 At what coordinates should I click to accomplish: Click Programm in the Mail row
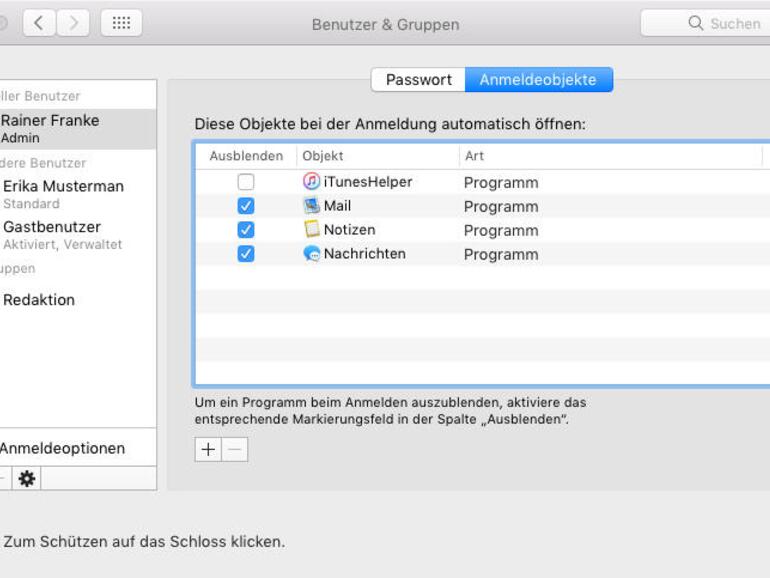501,207
